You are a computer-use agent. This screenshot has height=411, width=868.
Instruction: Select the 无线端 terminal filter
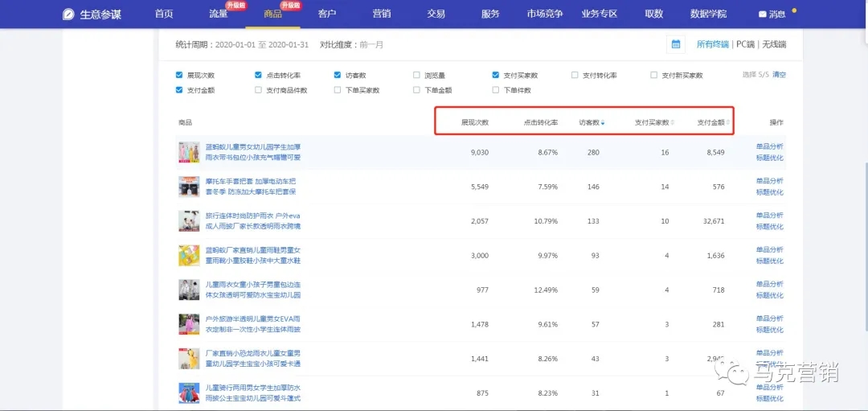(x=774, y=44)
